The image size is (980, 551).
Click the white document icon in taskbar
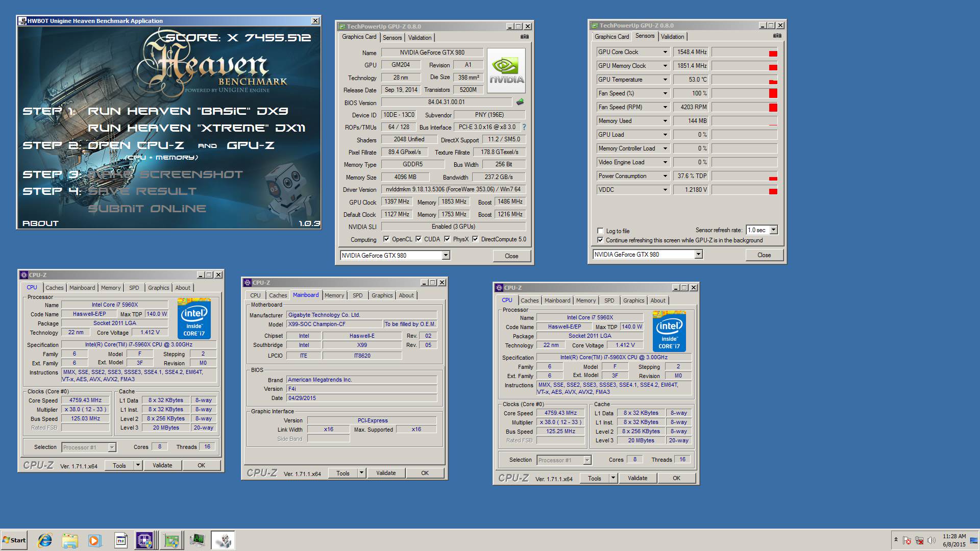(121, 540)
